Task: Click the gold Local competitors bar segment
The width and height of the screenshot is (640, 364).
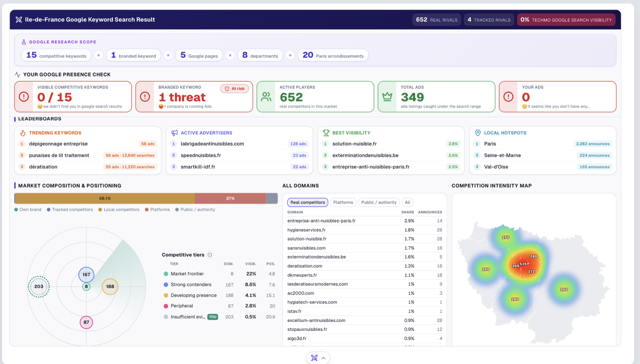Action: point(105,198)
